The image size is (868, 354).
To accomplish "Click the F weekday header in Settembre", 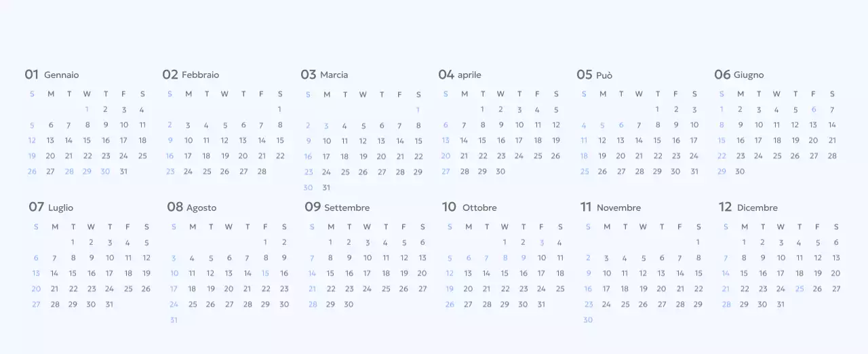I will coord(403,227).
